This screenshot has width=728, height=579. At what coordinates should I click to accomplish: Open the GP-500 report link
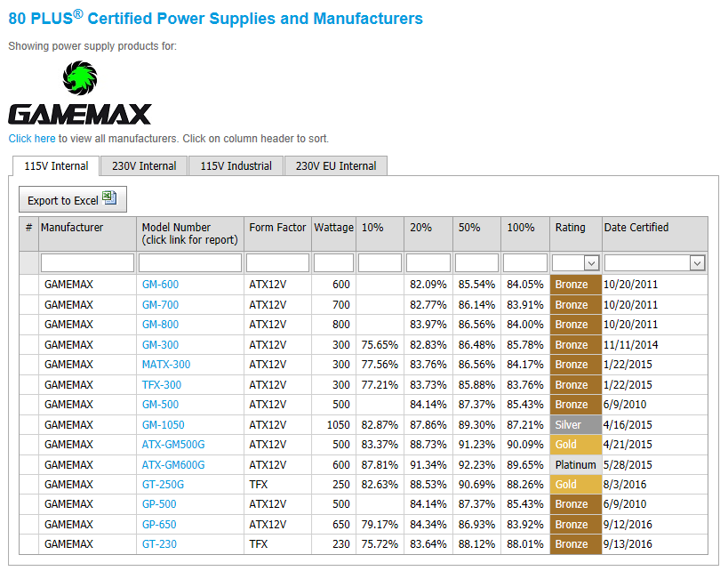[x=159, y=503]
